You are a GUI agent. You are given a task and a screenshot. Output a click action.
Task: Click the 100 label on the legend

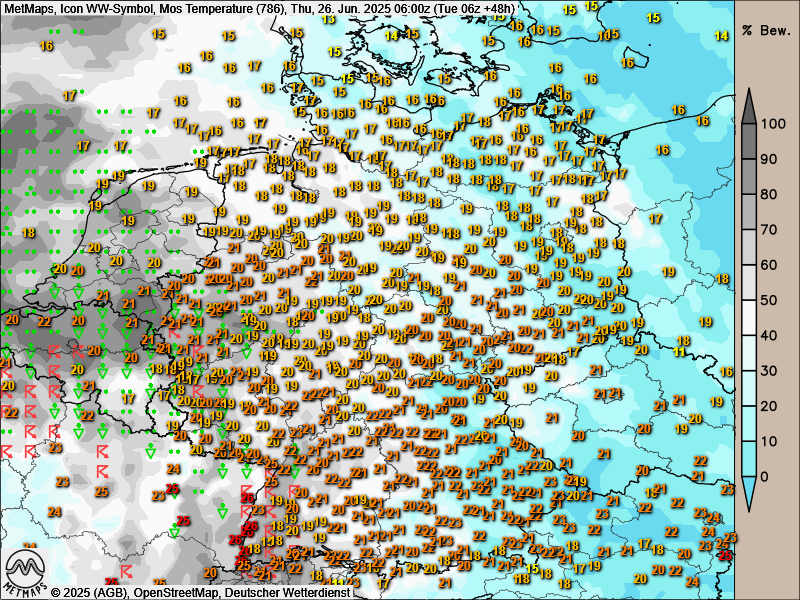(x=770, y=124)
